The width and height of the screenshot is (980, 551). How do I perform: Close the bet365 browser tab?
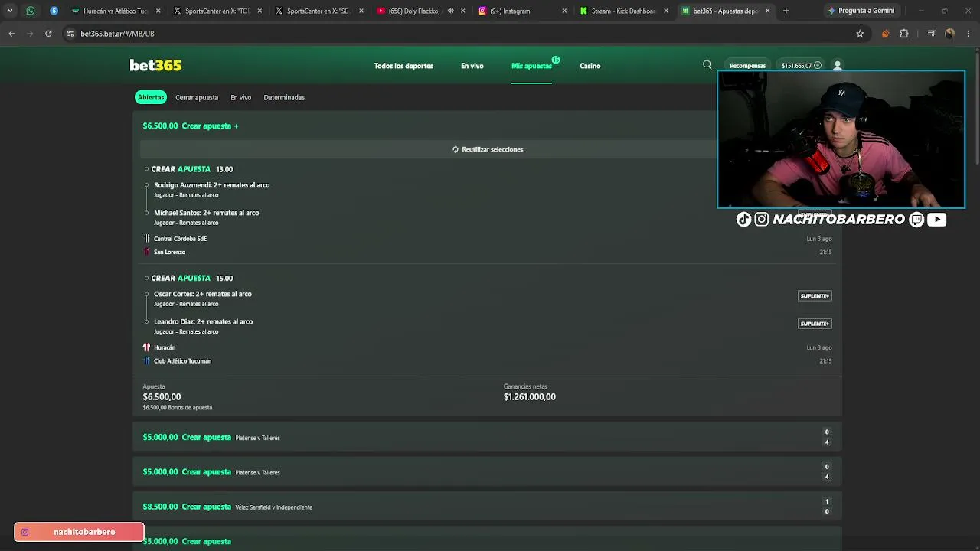[x=767, y=11]
